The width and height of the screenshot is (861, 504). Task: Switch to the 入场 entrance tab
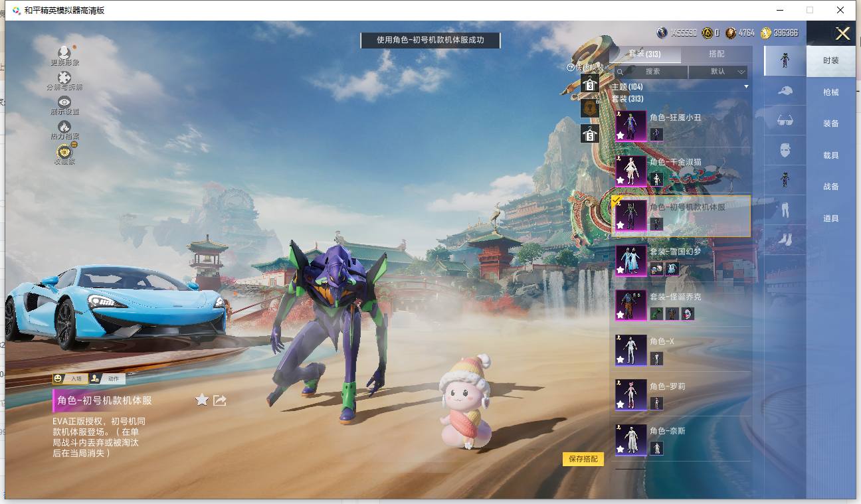(x=70, y=378)
